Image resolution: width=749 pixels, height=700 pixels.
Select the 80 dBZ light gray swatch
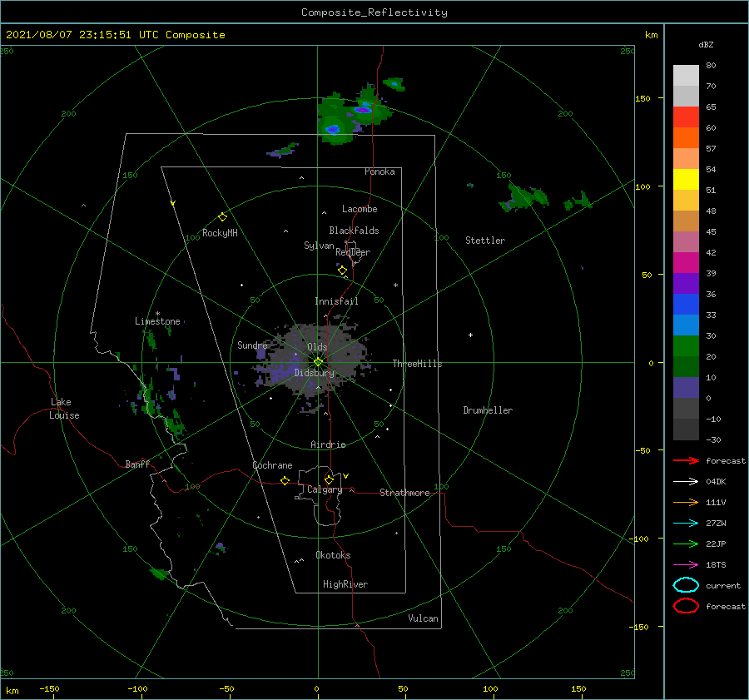tap(686, 76)
